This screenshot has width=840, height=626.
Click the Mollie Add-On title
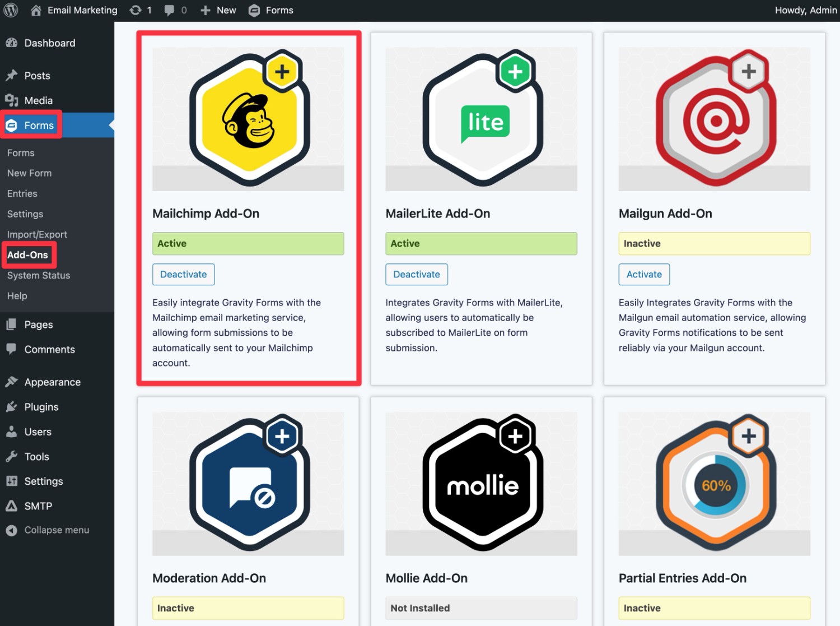(426, 578)
